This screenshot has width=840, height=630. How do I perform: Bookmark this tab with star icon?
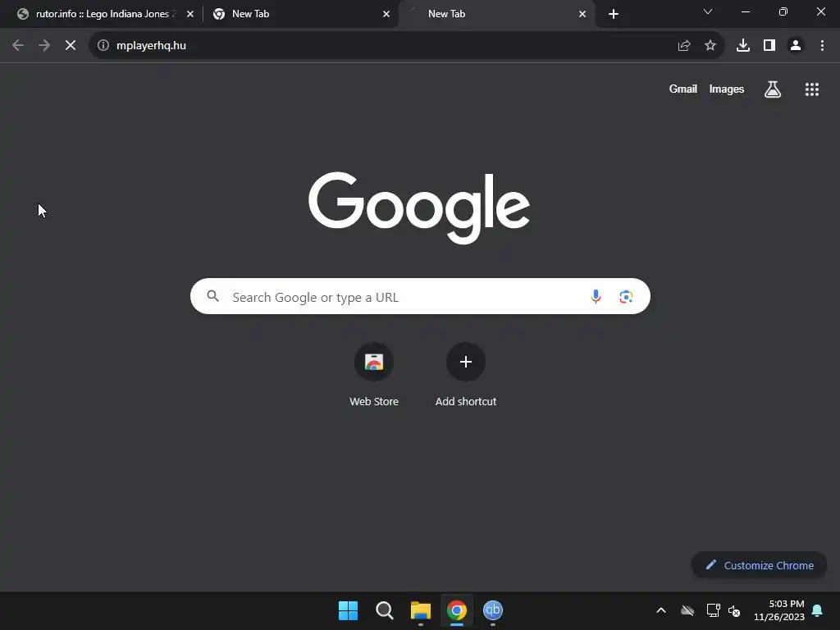coord(710,46)
